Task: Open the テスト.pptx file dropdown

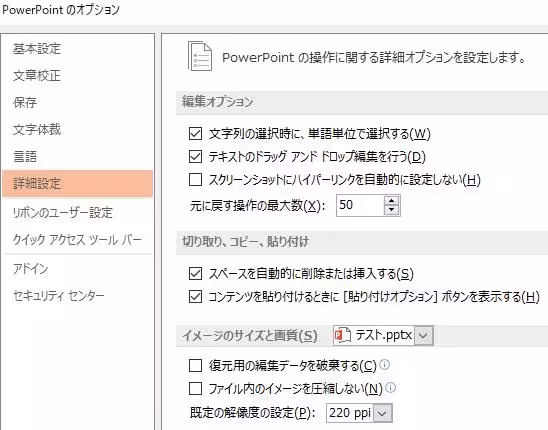Action: (423, 336)
